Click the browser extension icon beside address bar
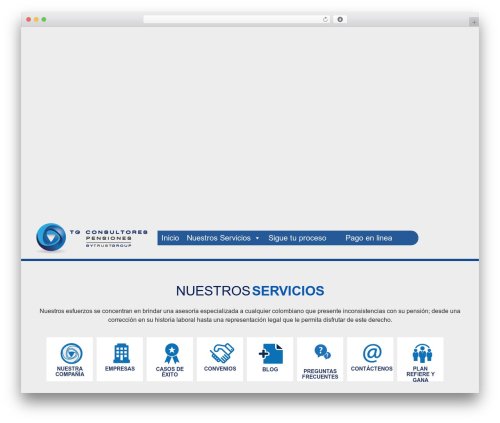This screenshot has height=423, width=500. coord(340,19)
